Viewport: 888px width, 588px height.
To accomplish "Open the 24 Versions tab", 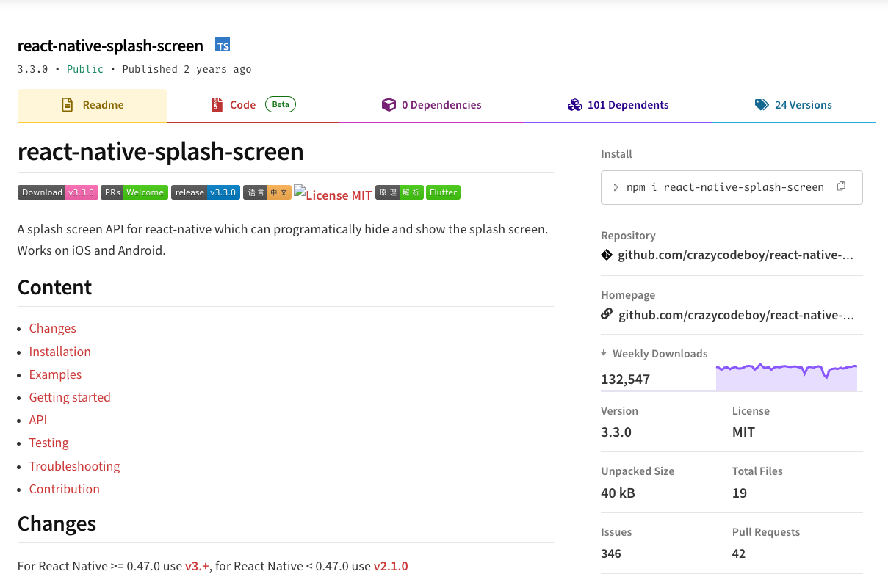I will [793, 106].
